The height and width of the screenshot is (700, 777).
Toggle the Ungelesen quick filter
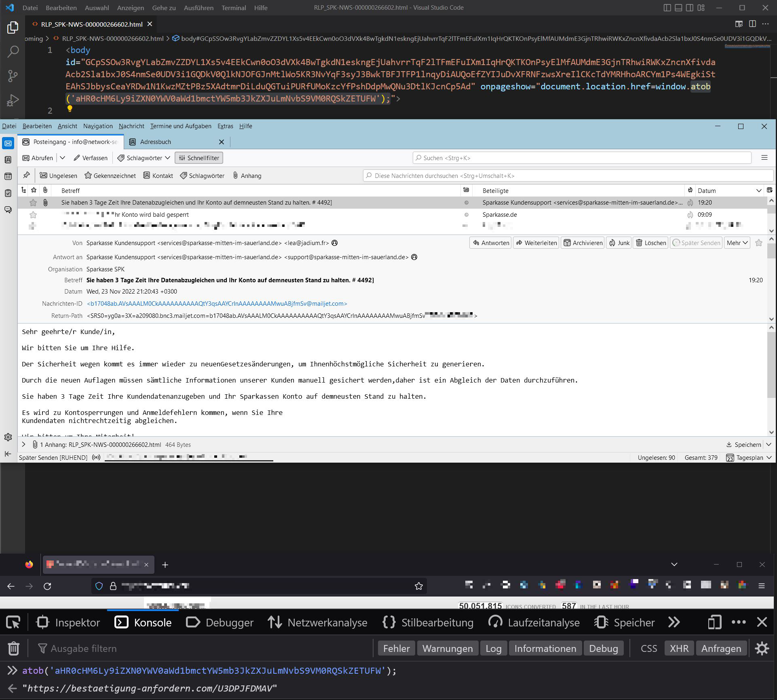[x=58, y=176]
